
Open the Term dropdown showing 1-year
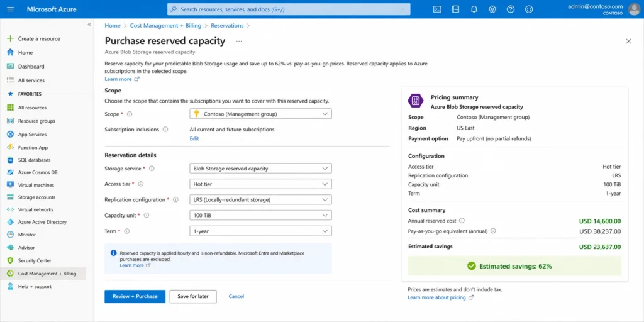[x=260, y=231]
